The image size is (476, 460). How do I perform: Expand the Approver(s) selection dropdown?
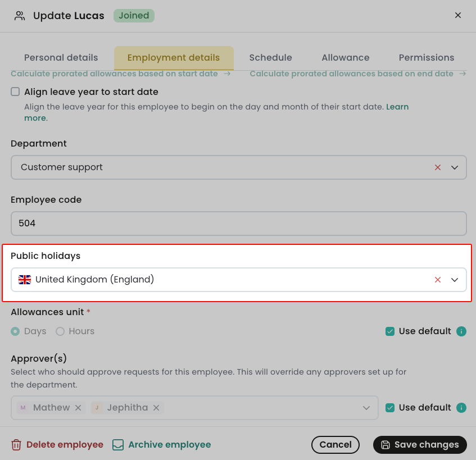coord(366,407)
